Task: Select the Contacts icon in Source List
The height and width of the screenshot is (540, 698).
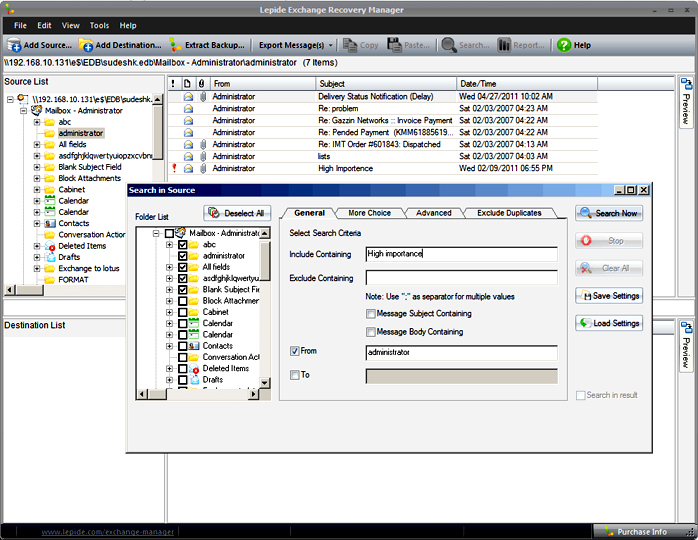Action: coord(50,223)
